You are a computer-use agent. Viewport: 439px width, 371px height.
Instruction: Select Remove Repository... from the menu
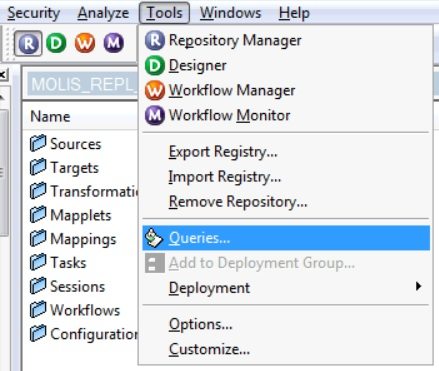(286, 202)
